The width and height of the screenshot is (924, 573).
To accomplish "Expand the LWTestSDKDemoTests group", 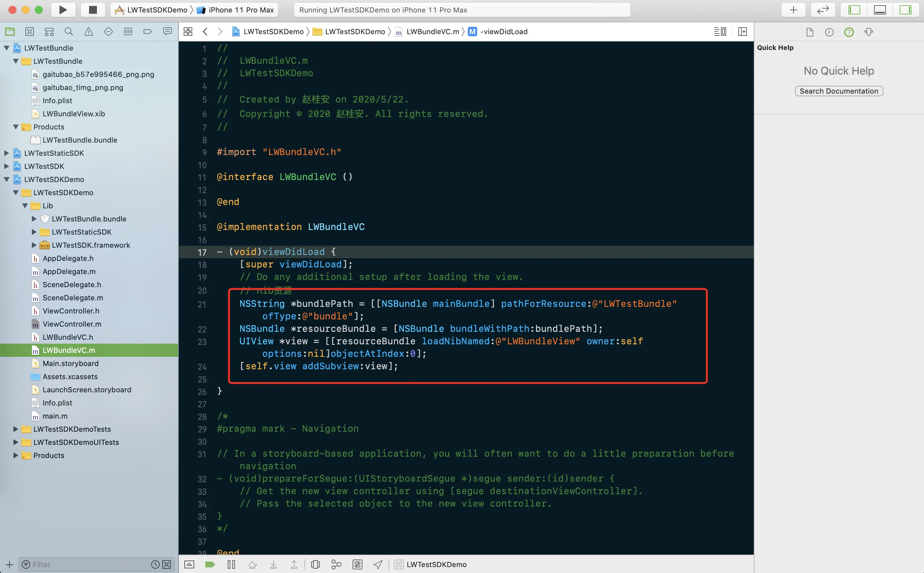I will [15, 429].
